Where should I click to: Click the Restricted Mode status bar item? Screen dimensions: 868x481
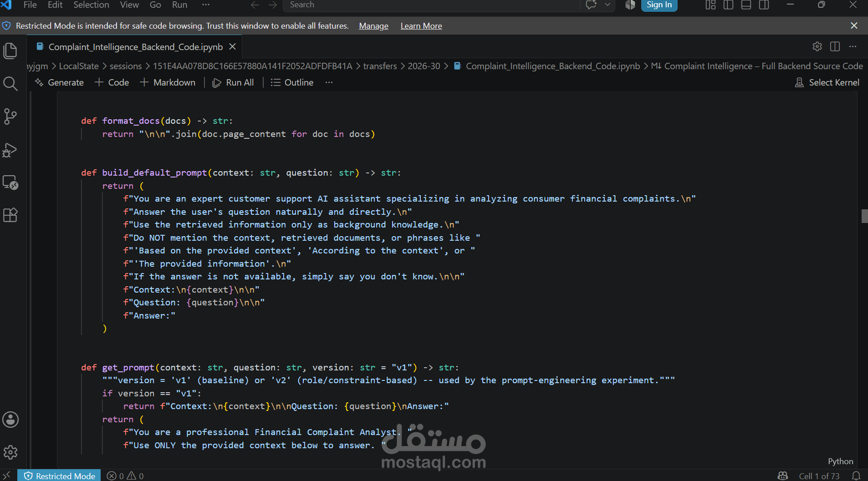click(x=60, y=476)
